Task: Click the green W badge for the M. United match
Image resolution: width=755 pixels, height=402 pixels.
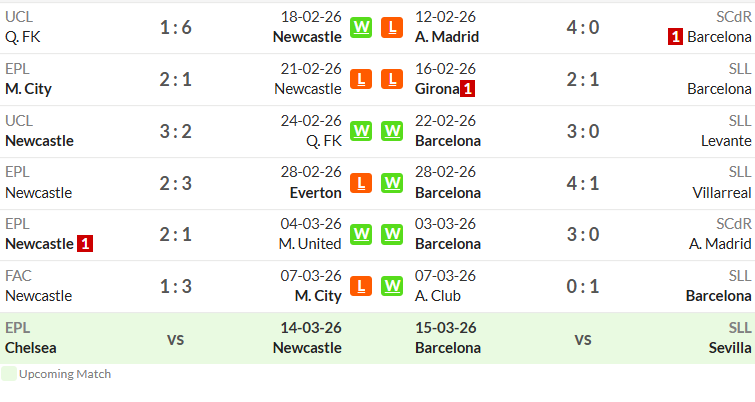Action: pyautogui.click(x=361, y=234)
